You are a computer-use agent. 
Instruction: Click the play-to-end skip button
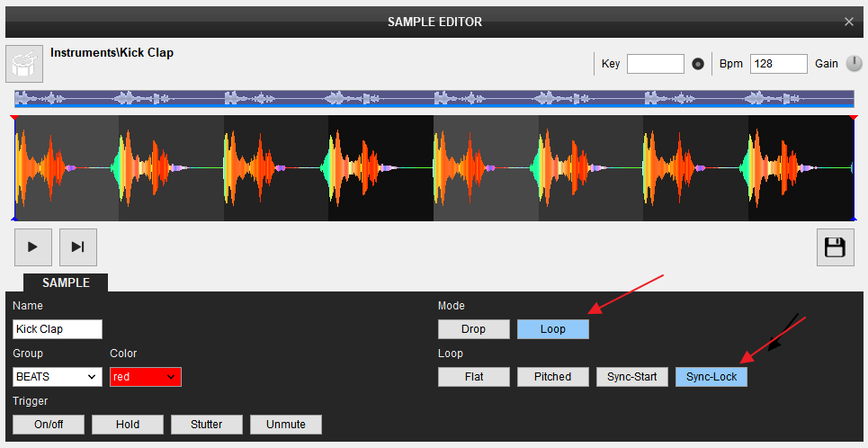(x=77, y=247)
